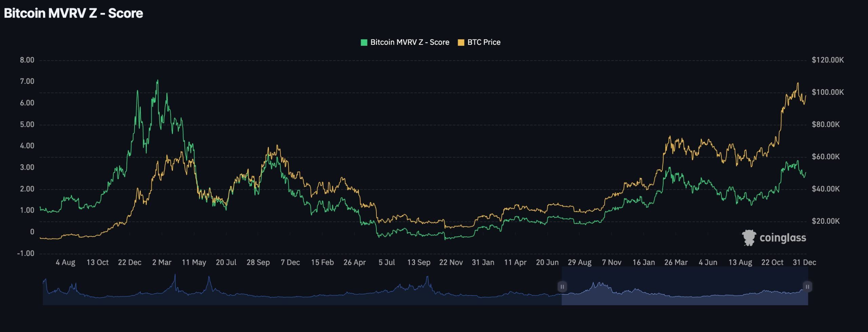Toggle Bitcoin MVRV Z - Score legend series

coord(405,42)
